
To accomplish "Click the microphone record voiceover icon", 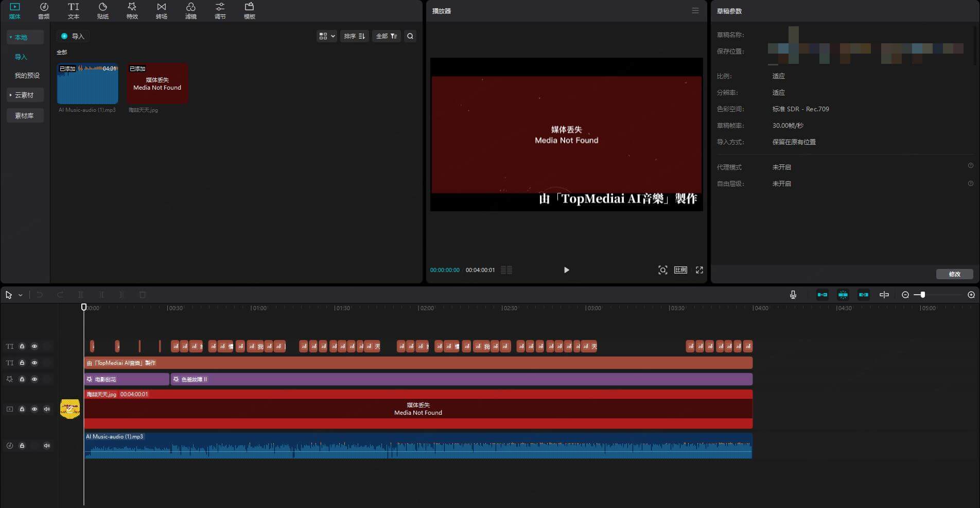I will point(793,295).
